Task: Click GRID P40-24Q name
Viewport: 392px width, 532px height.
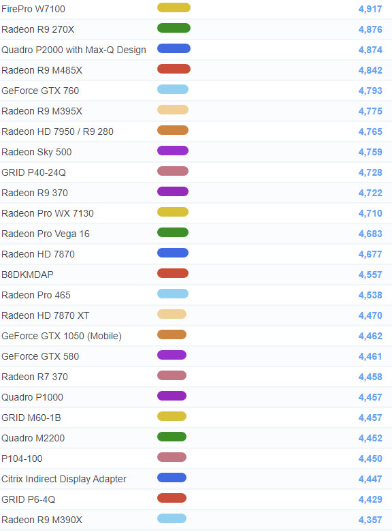Action: 33,172
